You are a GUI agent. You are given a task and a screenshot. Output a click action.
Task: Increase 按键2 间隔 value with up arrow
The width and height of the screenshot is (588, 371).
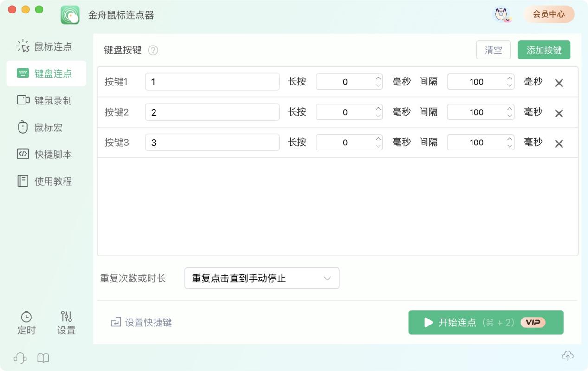click(x=510, y=108)
